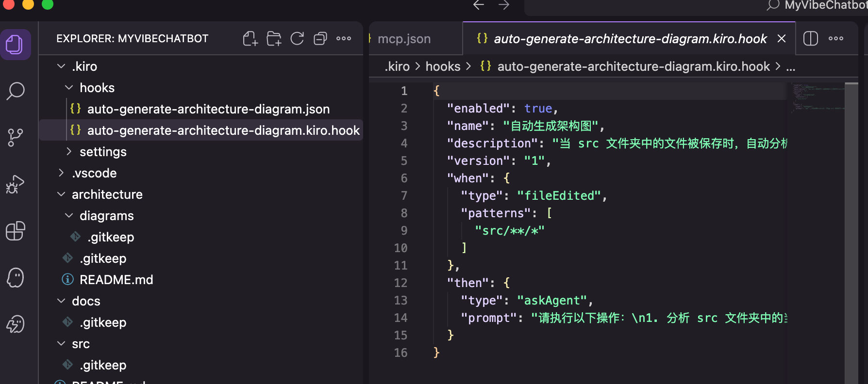
Task: Expand the settings folder
Action: pyautogui.click(x=103, y=152)
